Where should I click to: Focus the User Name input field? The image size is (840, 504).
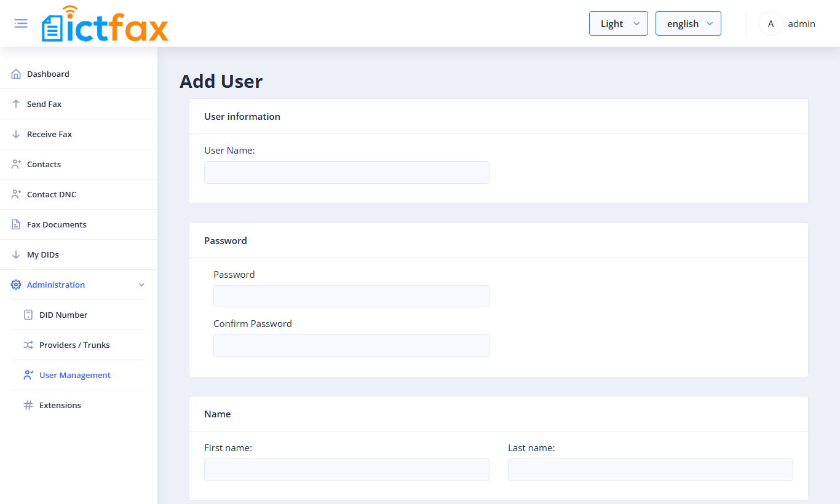(x=347, y=172)
